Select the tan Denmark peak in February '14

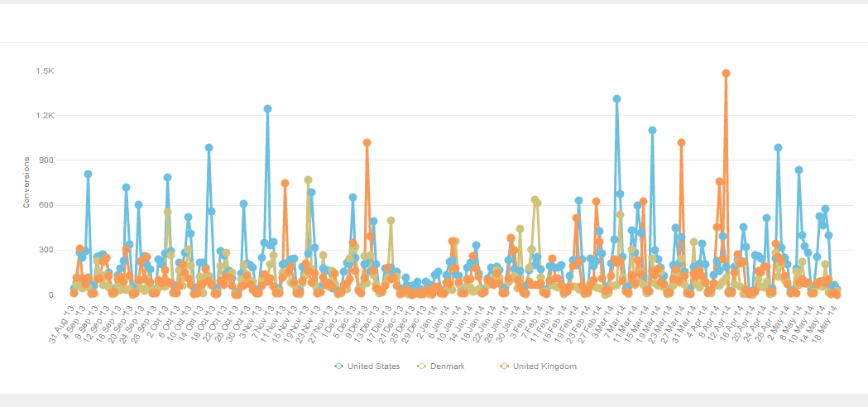535,199
